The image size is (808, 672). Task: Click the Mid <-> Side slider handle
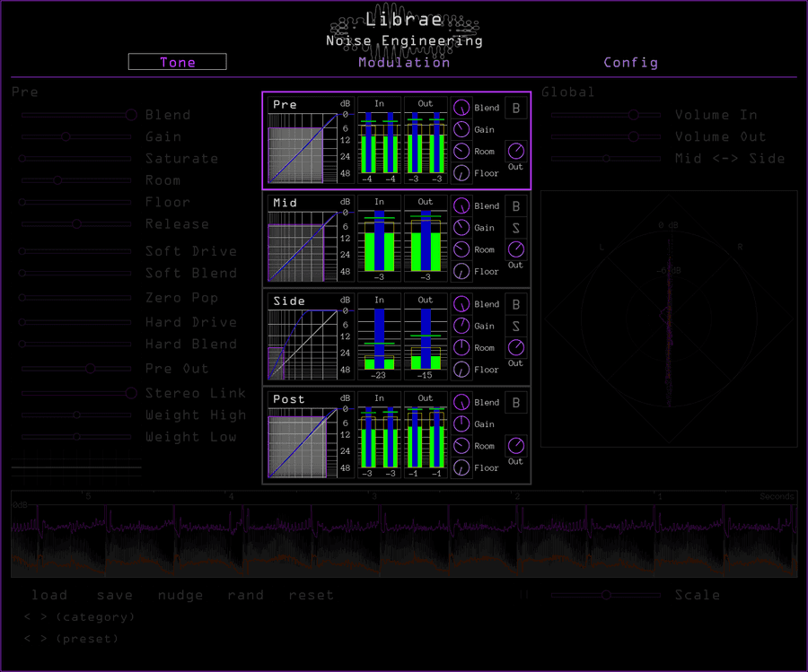click(x=607, y=158)
